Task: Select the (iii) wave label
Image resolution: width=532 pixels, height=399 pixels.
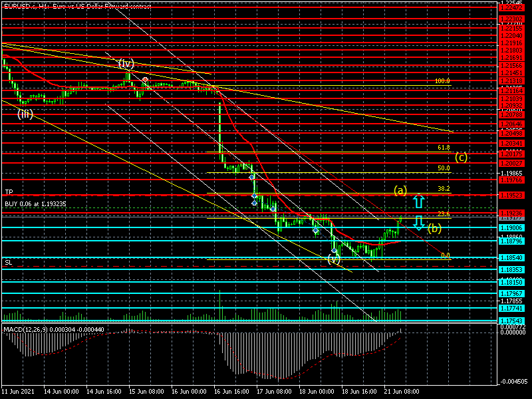Action: tap(25, 114)
